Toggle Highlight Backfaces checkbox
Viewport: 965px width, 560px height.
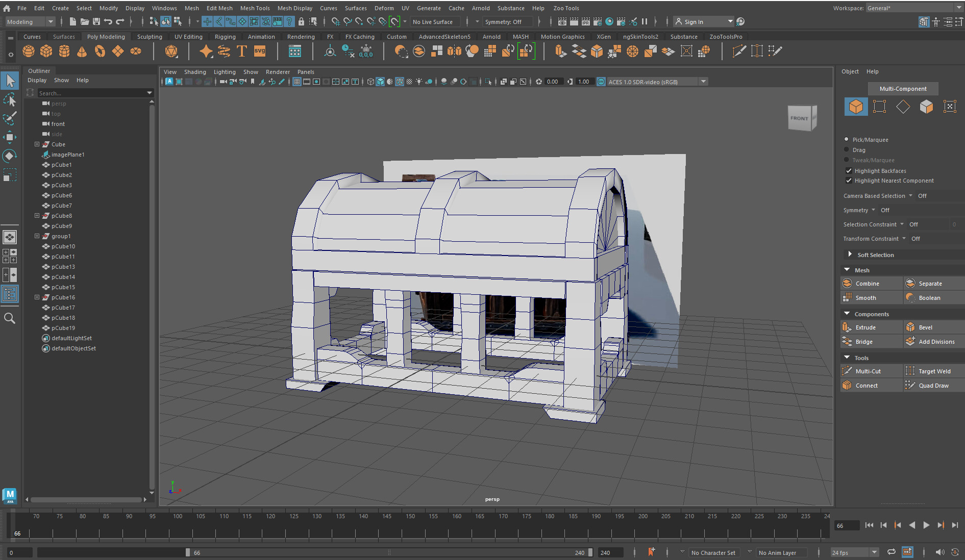[x=849, y=171]
